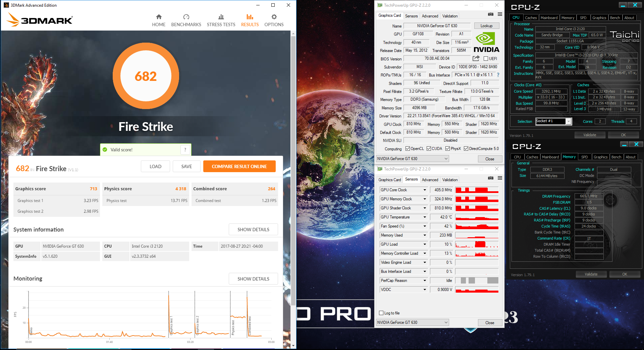Viewport: 644px width, 350px height.
Task: Click COMPARE RESULT ONLINE button
Action: point(239,166)
